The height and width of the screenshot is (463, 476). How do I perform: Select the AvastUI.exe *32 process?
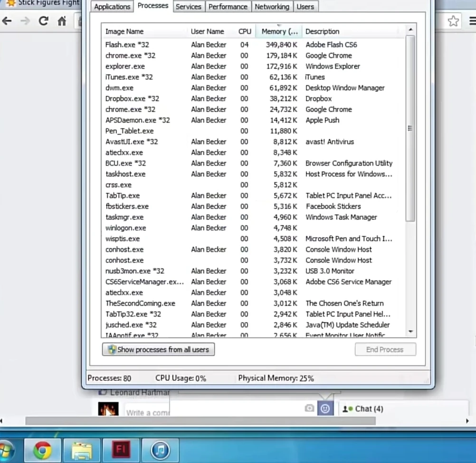254,142
